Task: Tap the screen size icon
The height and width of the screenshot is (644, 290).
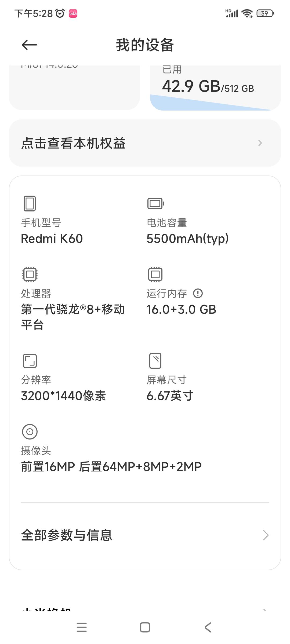Action: (155, 361)
